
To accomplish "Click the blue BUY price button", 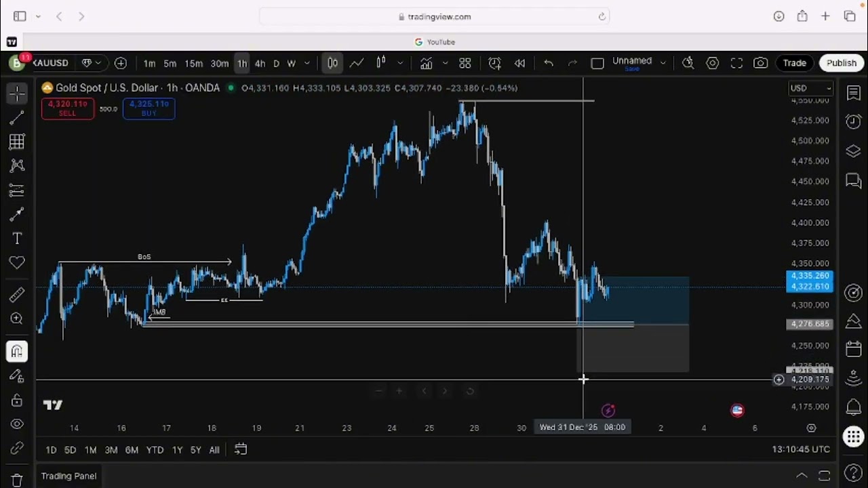I will pyautogui.click(x=149, y=108).
